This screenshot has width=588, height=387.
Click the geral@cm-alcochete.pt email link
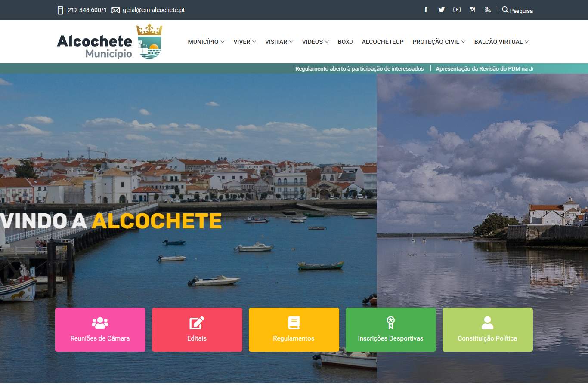click(154, 10)
